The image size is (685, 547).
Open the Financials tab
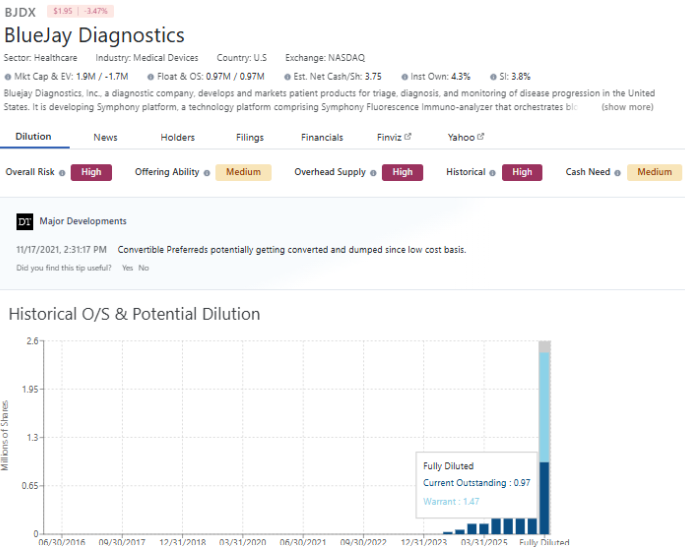point(322,138)
